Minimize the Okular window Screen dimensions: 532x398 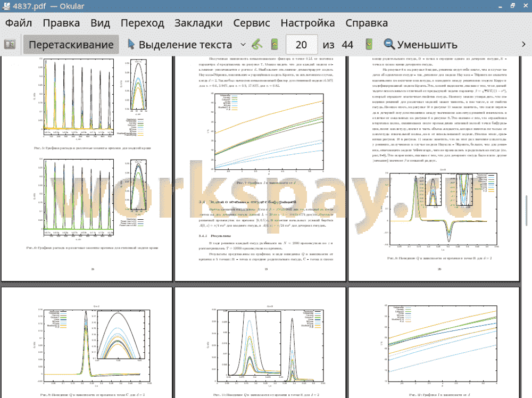coord(501,6)
